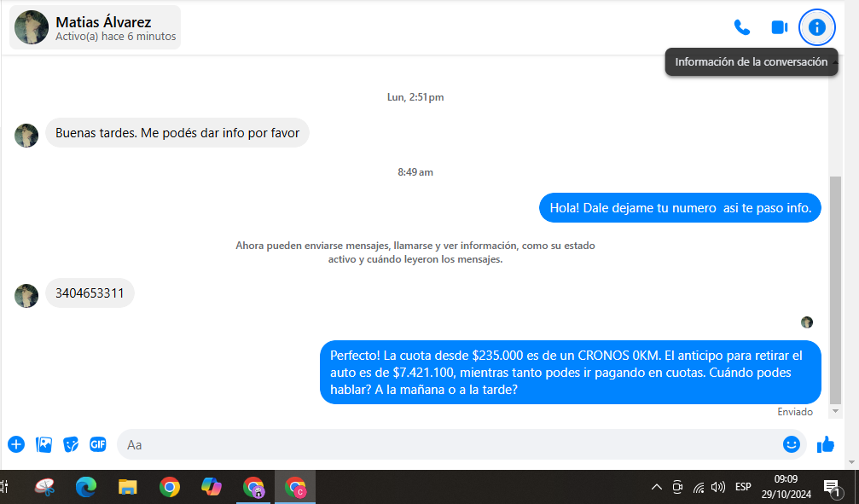Image resolution: width=859 pixels, height=504 pixels.
Task: Select the "Perfecto! La cuota desde" message
Action: click(571, 373)
